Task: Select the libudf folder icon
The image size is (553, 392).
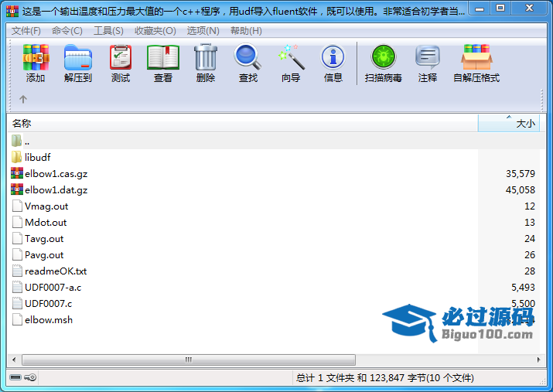Action: 16,157
